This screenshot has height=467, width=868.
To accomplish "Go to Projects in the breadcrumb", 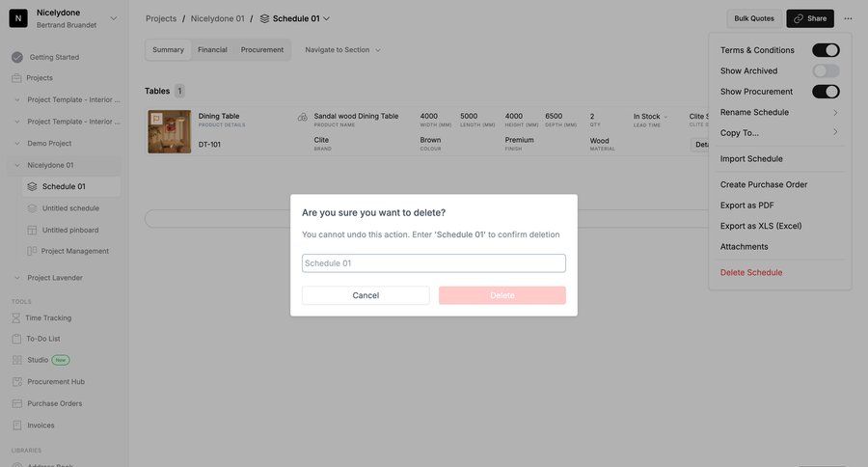I will (161, 19).
